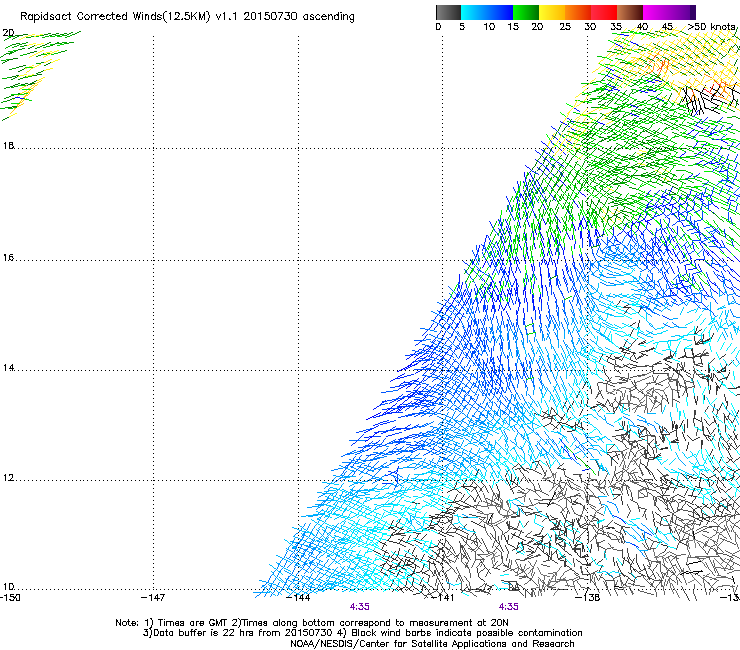
Task: Click the legend value '40'
Action: coord(642,27)
